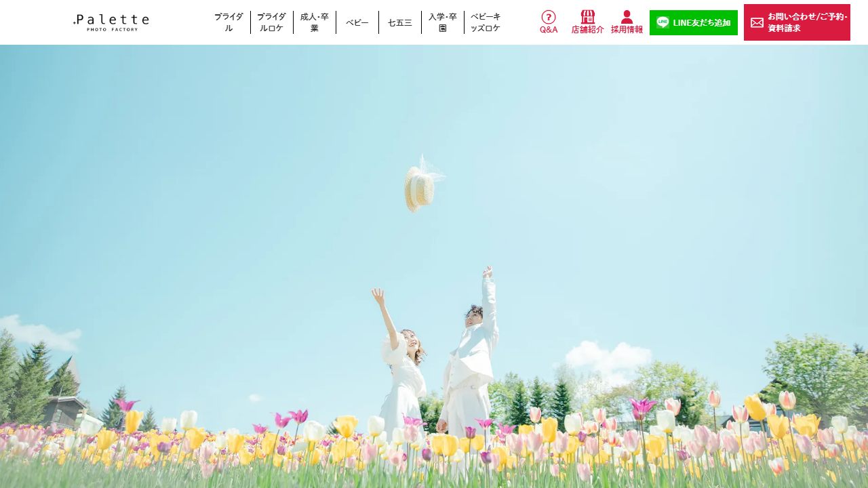Click the 店舗紹介 shop icon
This screenshot has height=488, width=868.
pyautogui.click(x=588, y=17)
